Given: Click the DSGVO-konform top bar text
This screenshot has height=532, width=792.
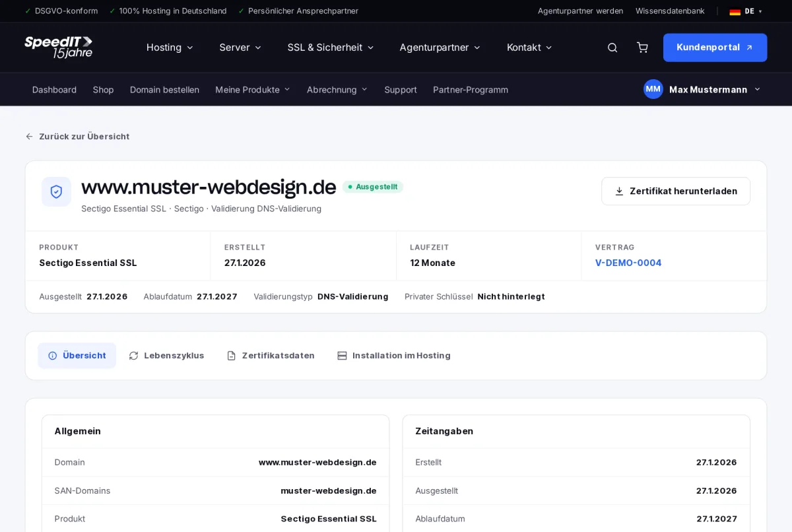Looking at the screenshot, I should tap(66, 11).
